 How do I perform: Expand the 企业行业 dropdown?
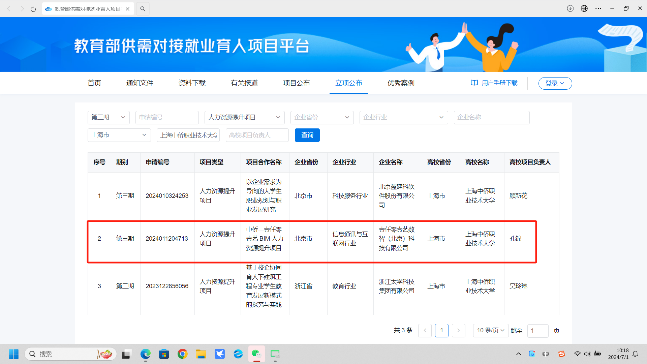tap(403, 117)
